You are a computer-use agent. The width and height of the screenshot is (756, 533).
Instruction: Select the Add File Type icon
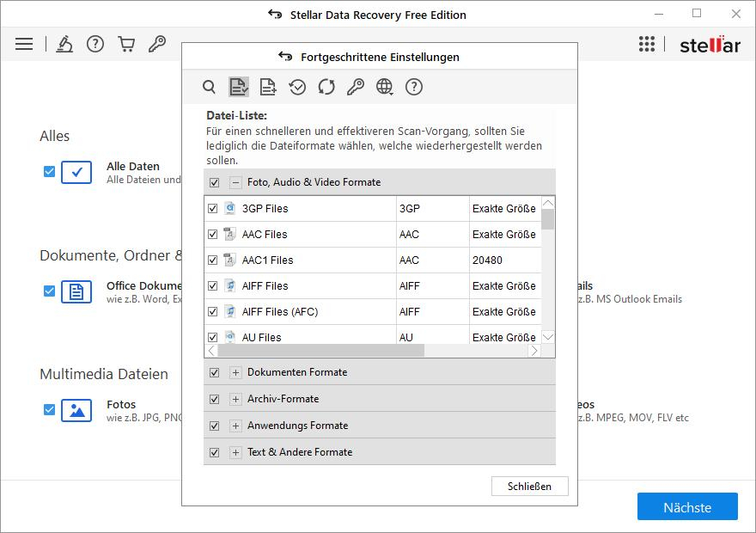(x=268, y=87)
